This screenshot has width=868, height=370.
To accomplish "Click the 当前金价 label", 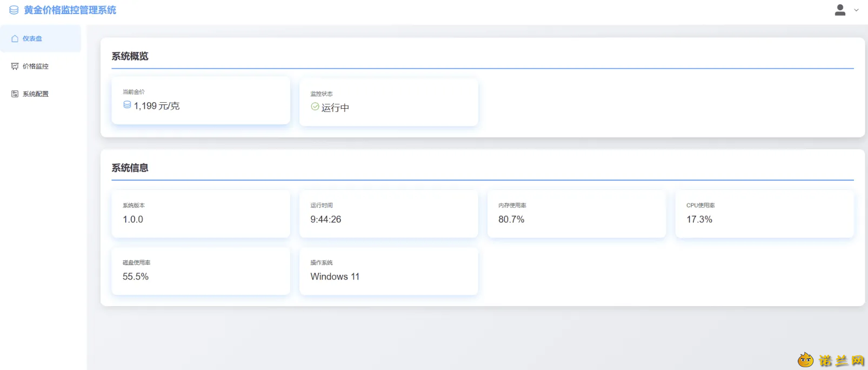I will [x=133, y=92].
